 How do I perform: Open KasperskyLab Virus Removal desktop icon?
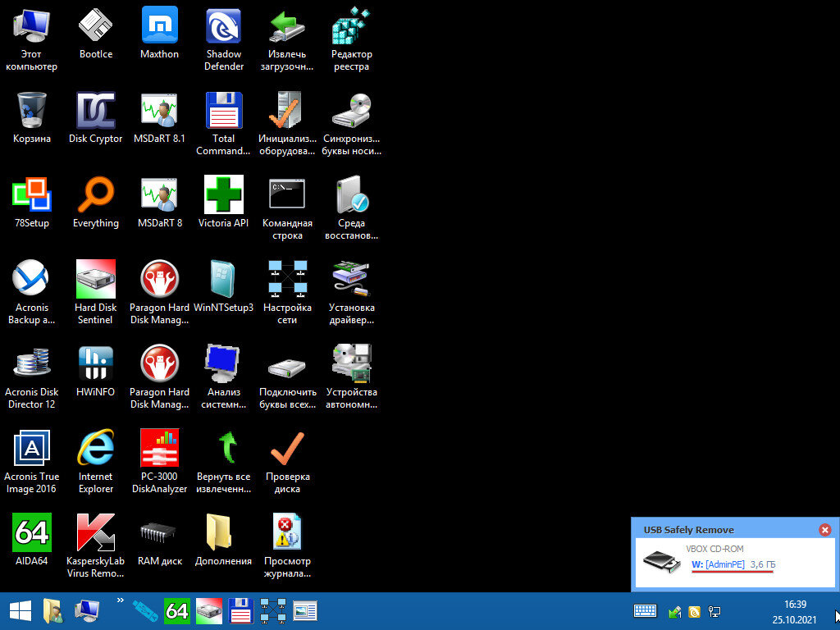click(x=96, y=546)
